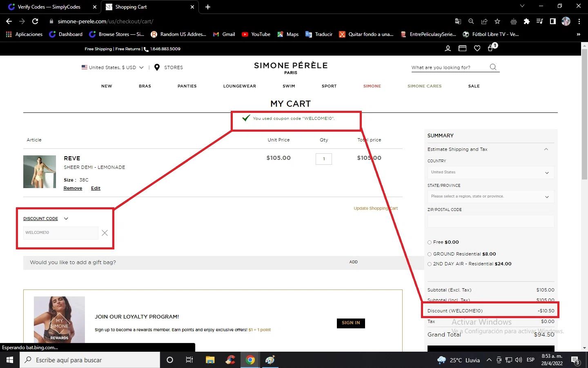Click the translate page icon
Screen dimensions: 588x368
(458, 21)
